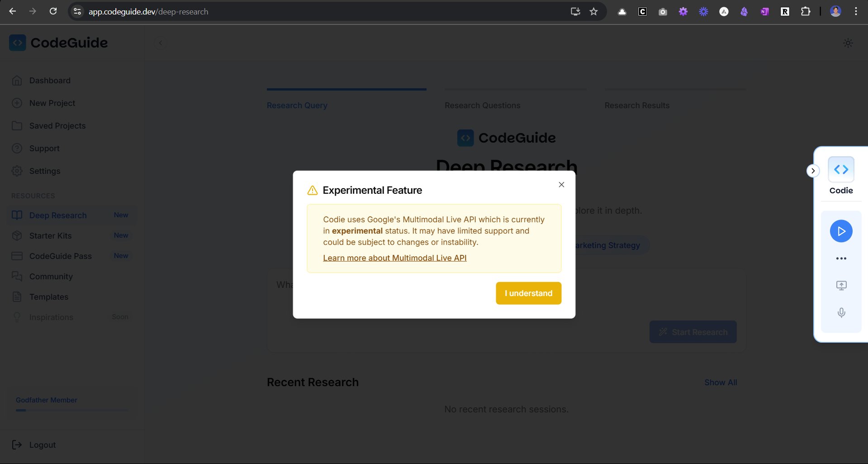Click the install app icon in address bar

(575, 12)
